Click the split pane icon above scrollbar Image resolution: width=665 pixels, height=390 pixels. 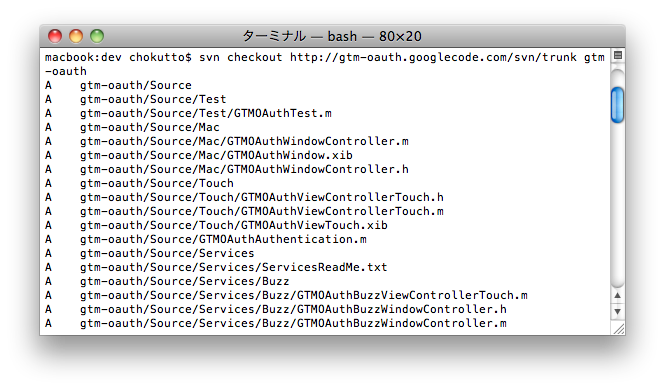click(618, 55)
